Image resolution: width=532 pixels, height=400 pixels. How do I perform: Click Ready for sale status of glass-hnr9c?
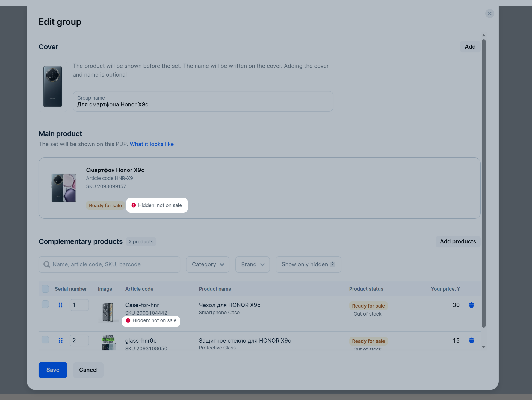pyautogui.click(x=368, y=341)
